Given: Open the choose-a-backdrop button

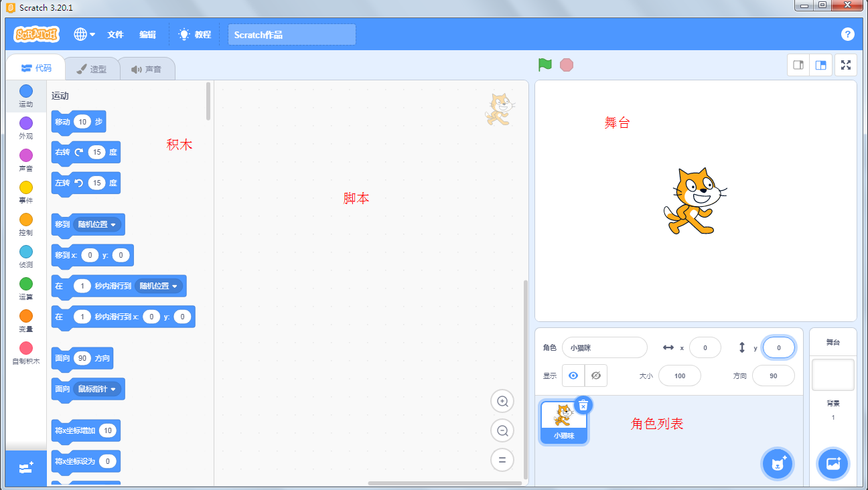Looking at the screenshot, I should [833, 464].
